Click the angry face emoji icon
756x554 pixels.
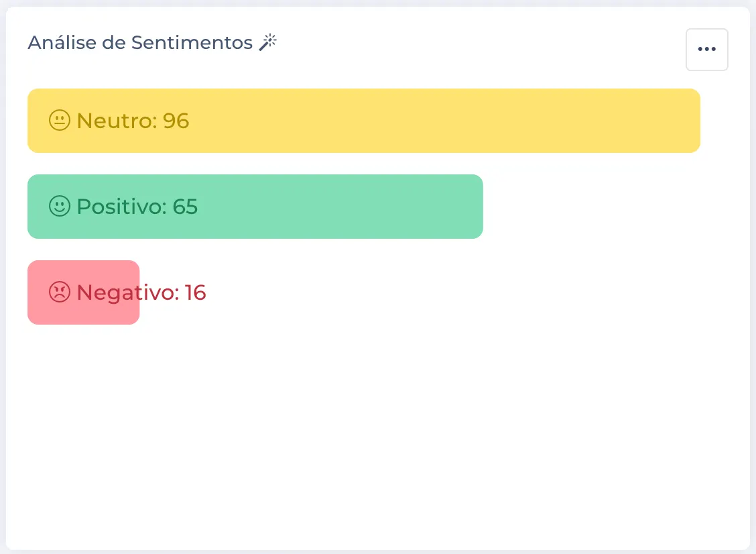60,292
